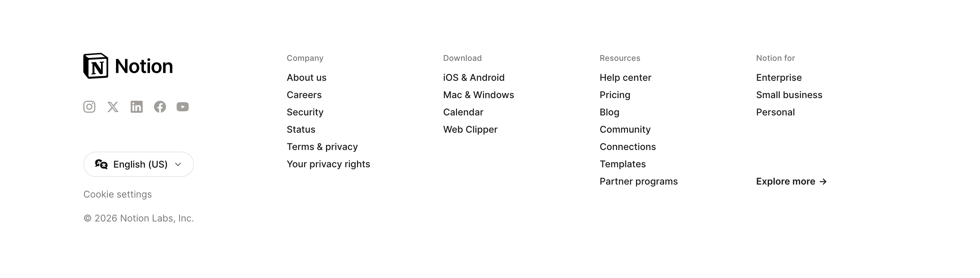Screen dimensions: 980x278
Task: Open Notion's Instagram page icon
Action: click(89, 107)
